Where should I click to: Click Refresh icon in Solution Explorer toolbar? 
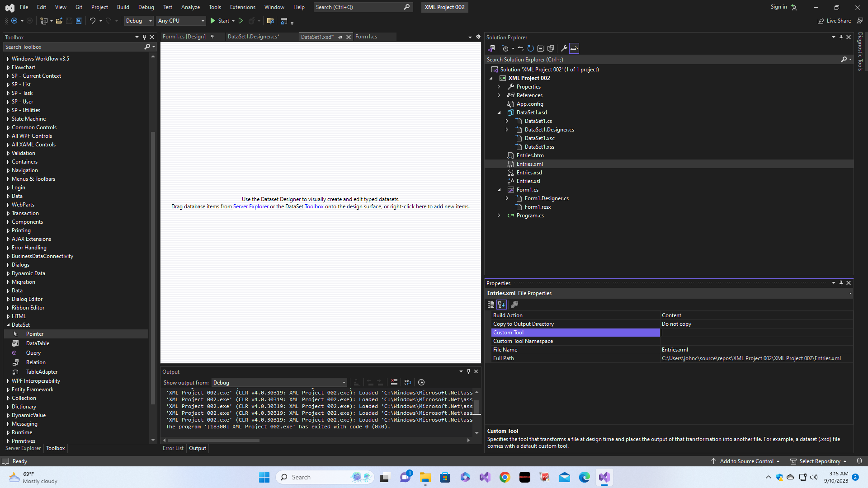click(531, 48)
